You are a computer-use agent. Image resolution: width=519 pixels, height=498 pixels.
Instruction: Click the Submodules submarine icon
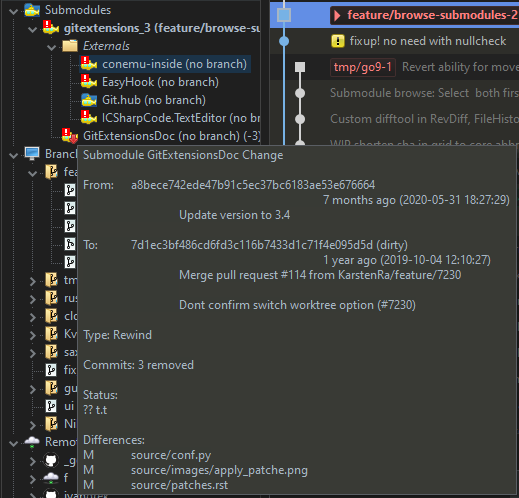(32, 10)
